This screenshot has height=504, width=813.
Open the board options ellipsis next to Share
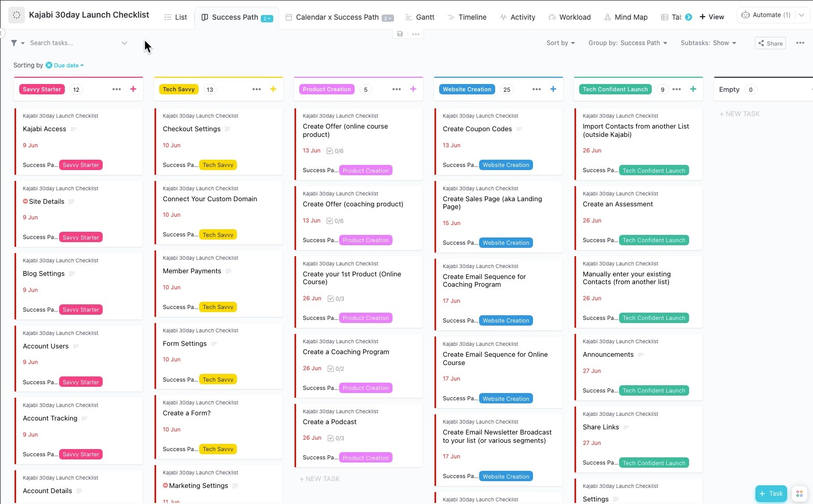pyautogui.click(x=800, y=43)
